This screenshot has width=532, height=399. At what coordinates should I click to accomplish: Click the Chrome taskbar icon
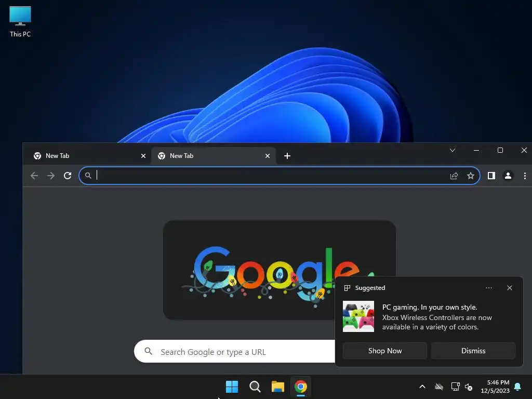301,387
